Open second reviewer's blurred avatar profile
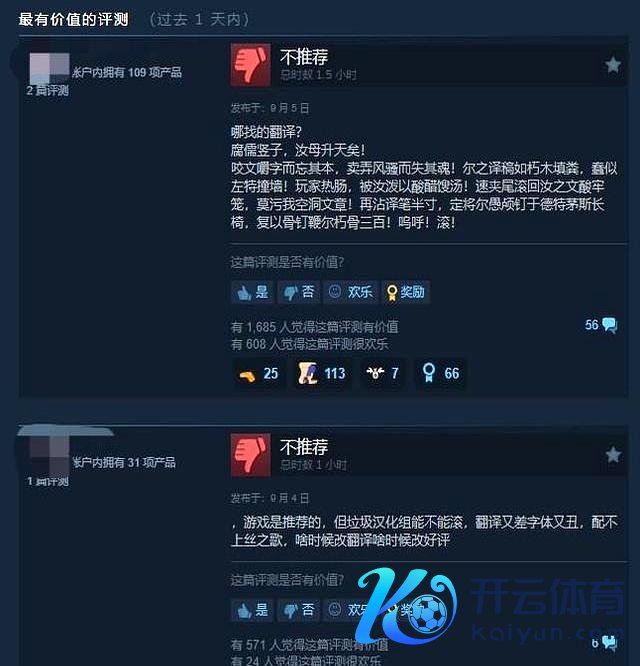This screenshot has width=640, height=666. (x=49, y=457)
